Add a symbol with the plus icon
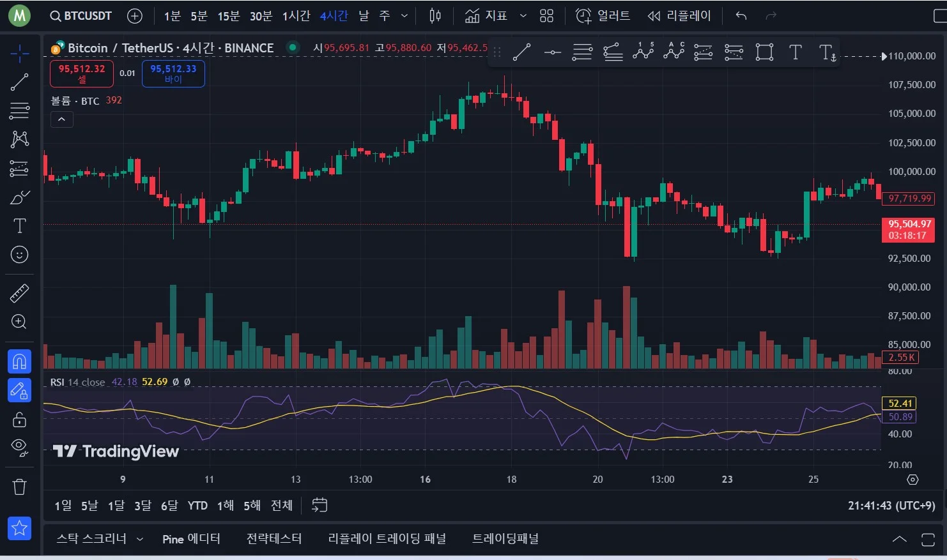This screenshot has height=560, width=947. coord(135,16)
